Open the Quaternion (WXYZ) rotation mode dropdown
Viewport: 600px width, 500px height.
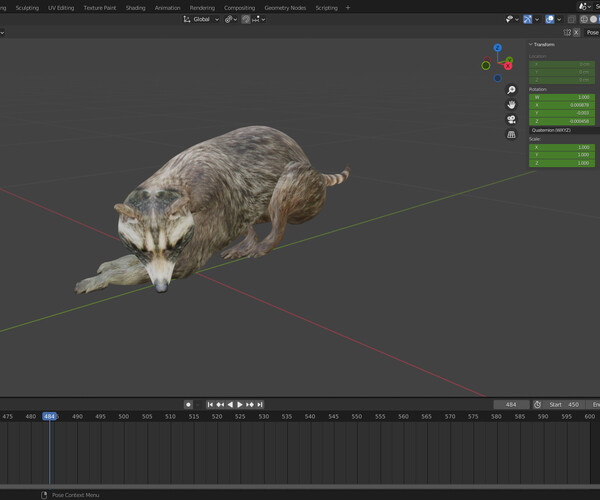(x=564, y=130)
